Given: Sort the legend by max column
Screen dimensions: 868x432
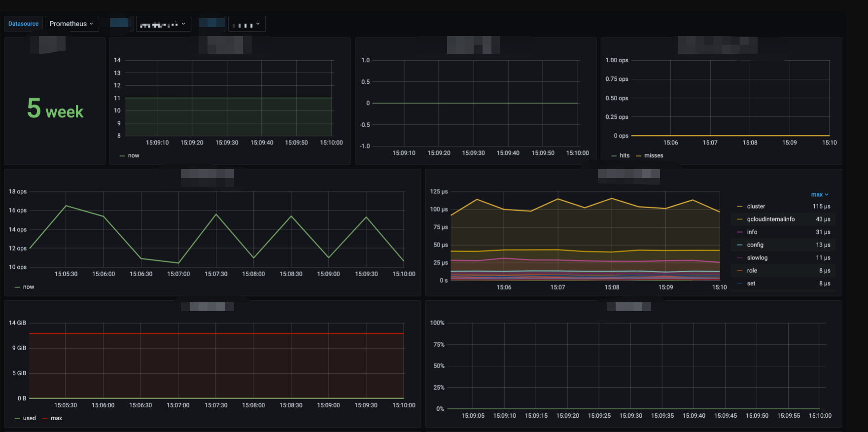Looking at the screenshot, I should point(819,195).
